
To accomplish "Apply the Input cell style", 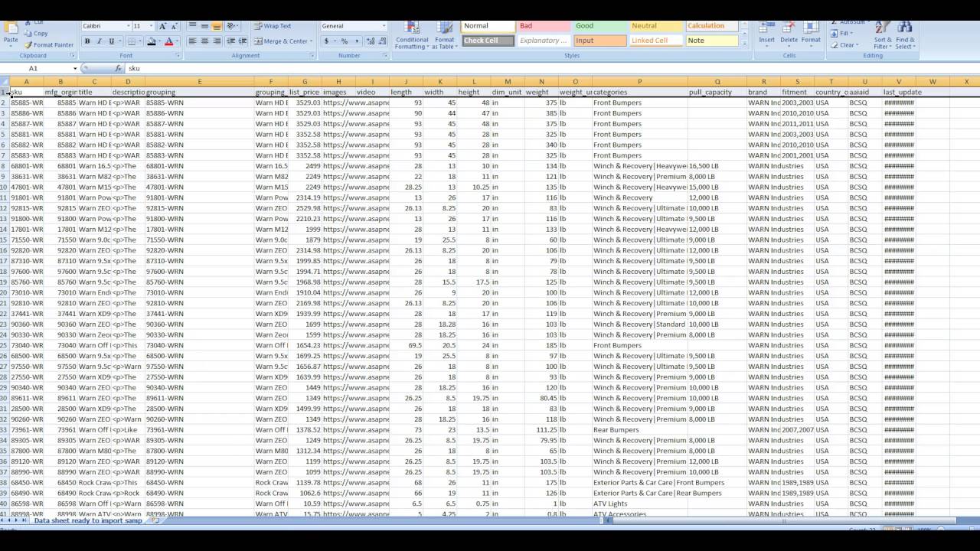I will (x=599, y=41).
